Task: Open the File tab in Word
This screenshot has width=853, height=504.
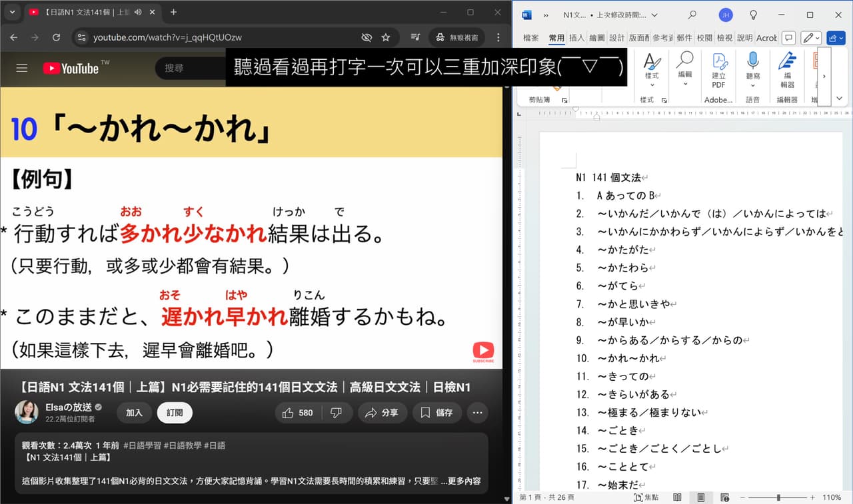Action: [x=531, y=38]
